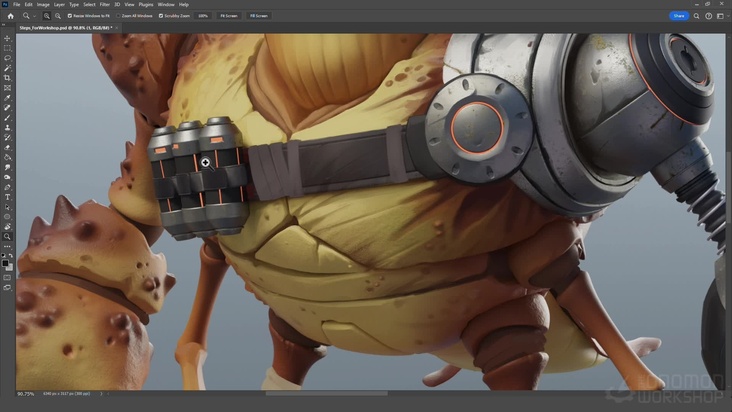This screenshot has height=412, width=732.
Task: Change the screen mode
Action: [7, 288]
